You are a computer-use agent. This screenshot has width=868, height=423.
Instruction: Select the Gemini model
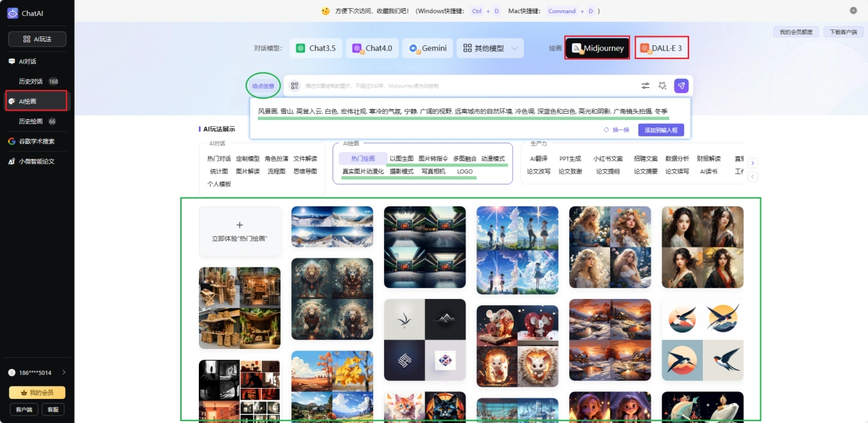point(428,48)
